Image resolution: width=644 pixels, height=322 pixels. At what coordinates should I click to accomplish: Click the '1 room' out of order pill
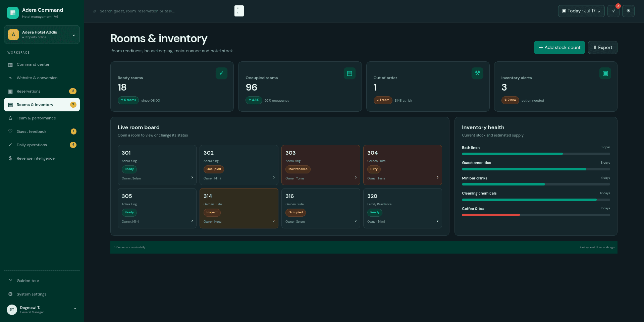(x=383, y=100)
